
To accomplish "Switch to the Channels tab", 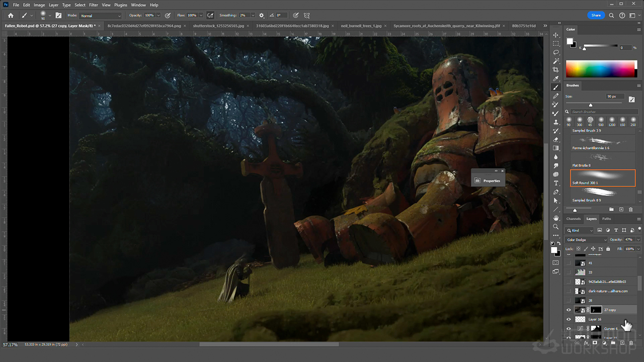I will tap(573, 219).
